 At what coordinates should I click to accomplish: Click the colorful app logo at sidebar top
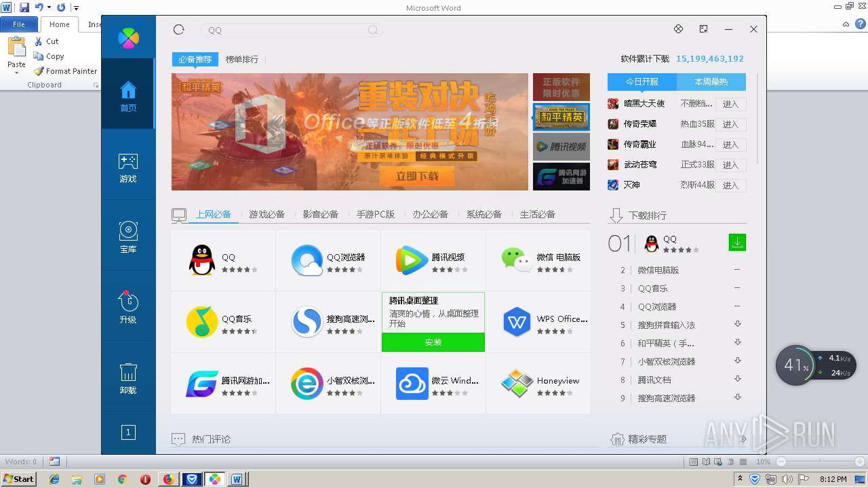click(128, 38)
